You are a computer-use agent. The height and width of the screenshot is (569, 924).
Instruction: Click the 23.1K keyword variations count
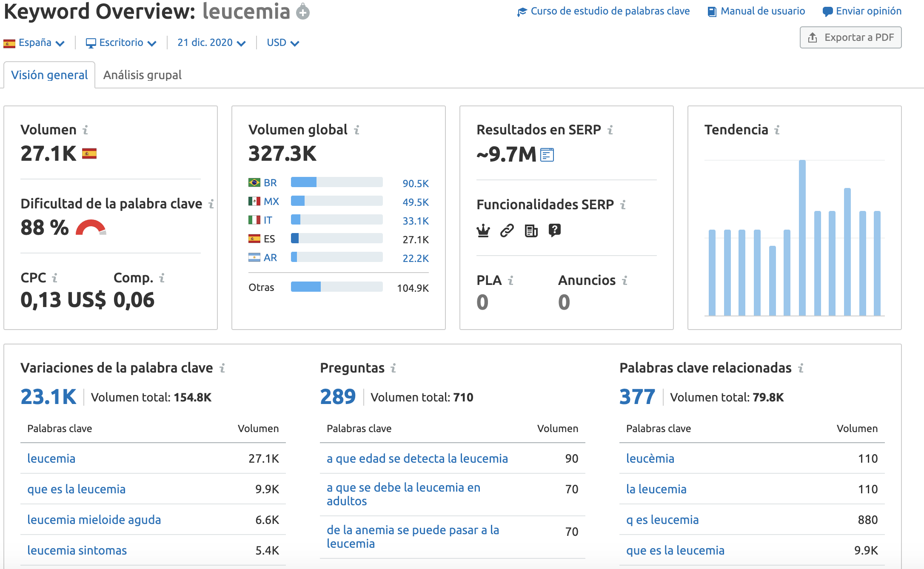[x=48, y=397]
